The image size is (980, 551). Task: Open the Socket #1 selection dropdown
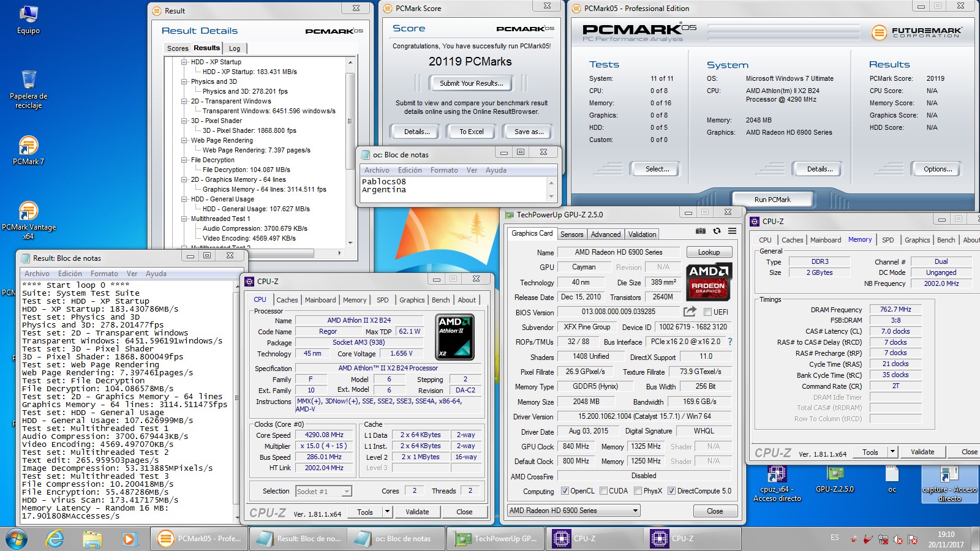(323, 491)
